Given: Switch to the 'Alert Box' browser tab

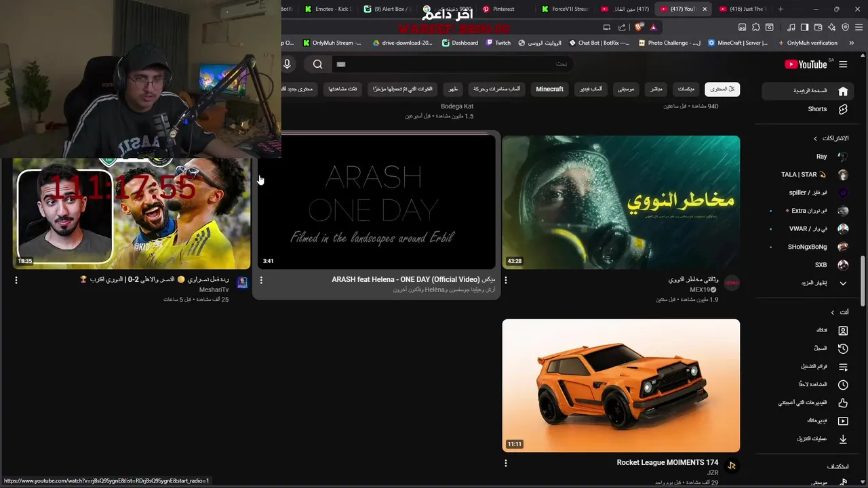Looking at the screenshot, I should [x=388, y=9].
